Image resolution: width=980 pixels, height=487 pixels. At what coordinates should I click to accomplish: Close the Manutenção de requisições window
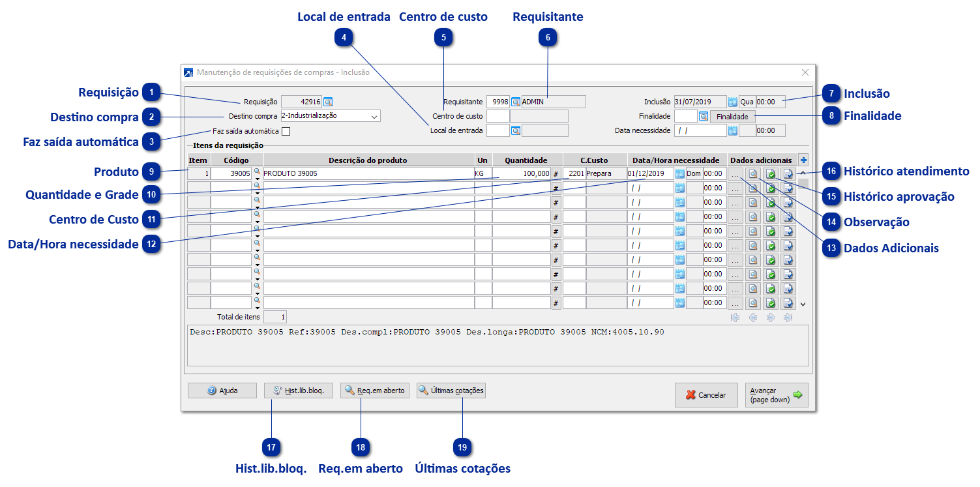pyautogui.click(x=805, y=72)
